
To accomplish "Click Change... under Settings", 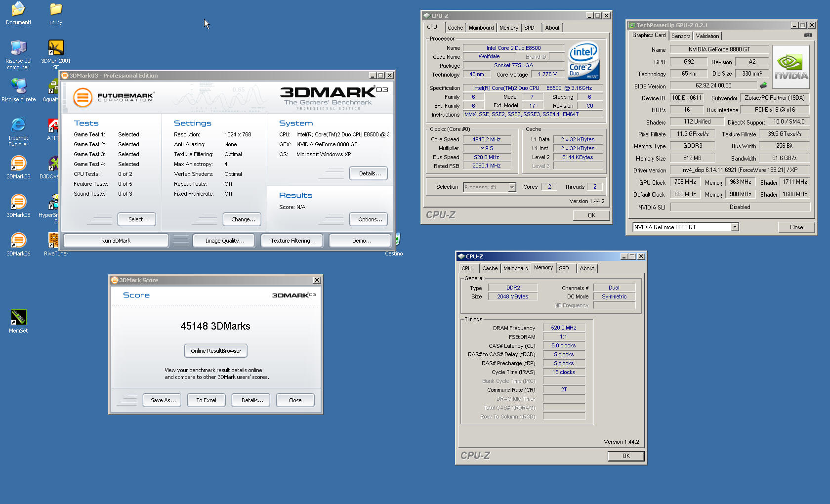I will point(242,219).
